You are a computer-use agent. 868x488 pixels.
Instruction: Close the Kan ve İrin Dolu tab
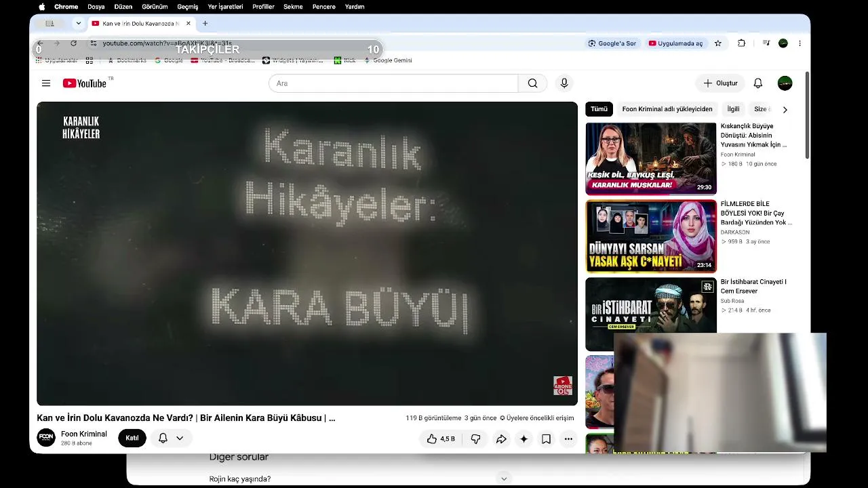[189, 24]
